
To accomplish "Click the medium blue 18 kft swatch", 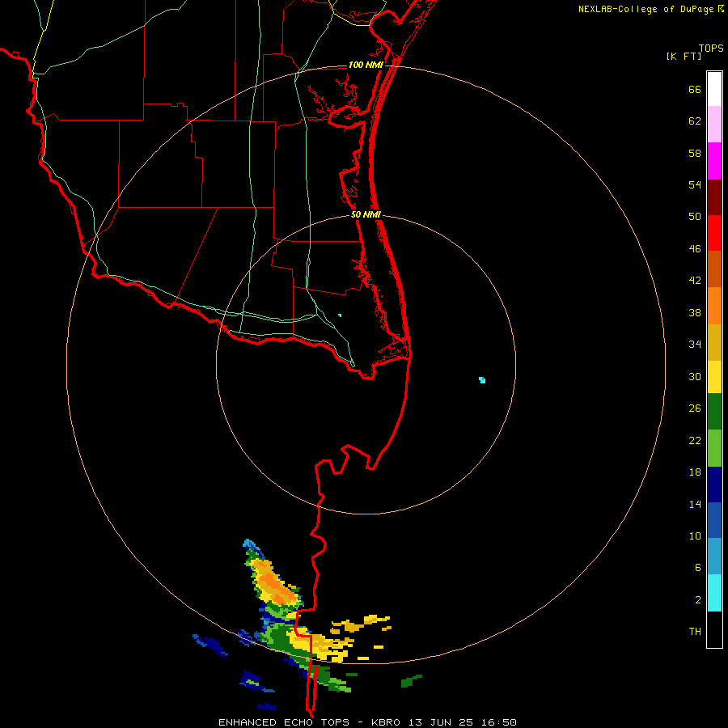I will tap(714, 520).
